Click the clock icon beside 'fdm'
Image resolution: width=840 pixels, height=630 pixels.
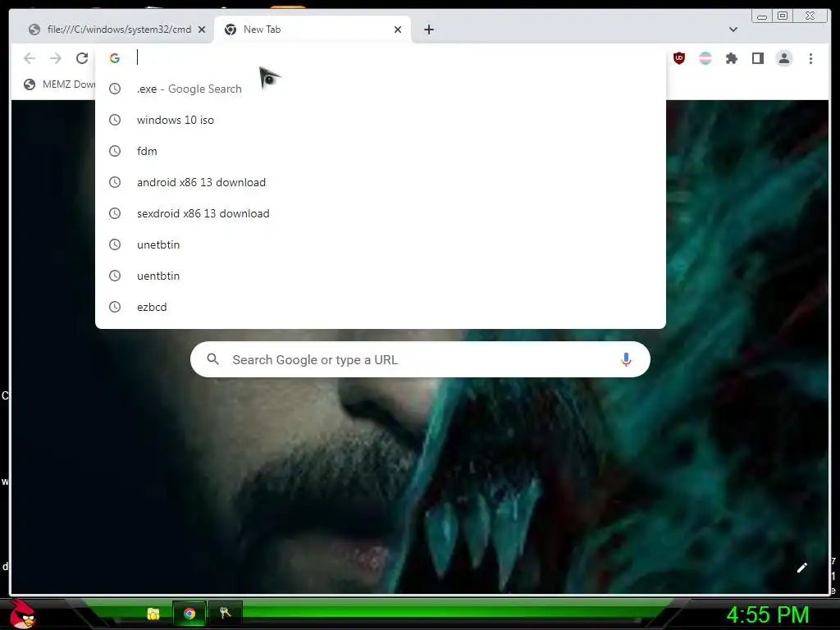[115, 151]
